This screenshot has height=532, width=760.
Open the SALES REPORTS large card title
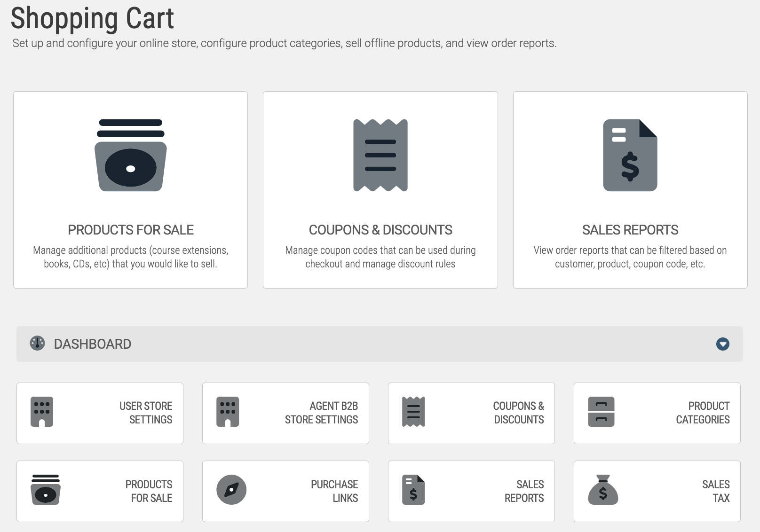pyautogui.click(x=630, y=230)
